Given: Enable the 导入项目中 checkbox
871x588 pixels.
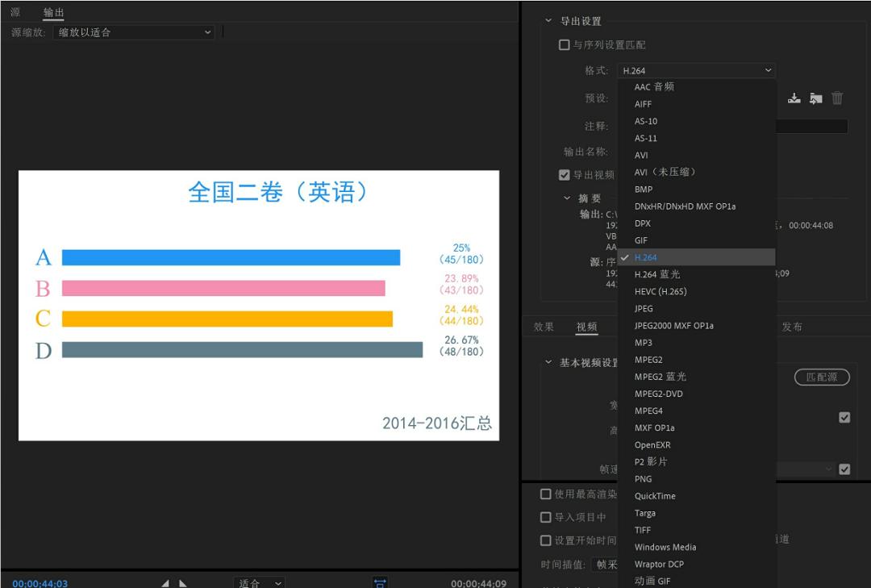Looking at the screenshot, I should click(544, 517).
